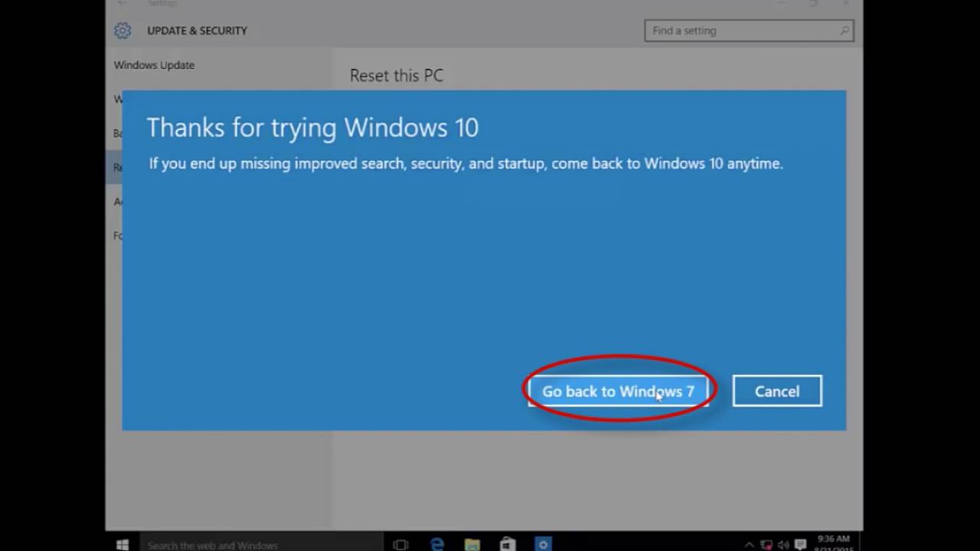
Task: Select the Settings app taskbar icon
Action: tap(544, 545)
